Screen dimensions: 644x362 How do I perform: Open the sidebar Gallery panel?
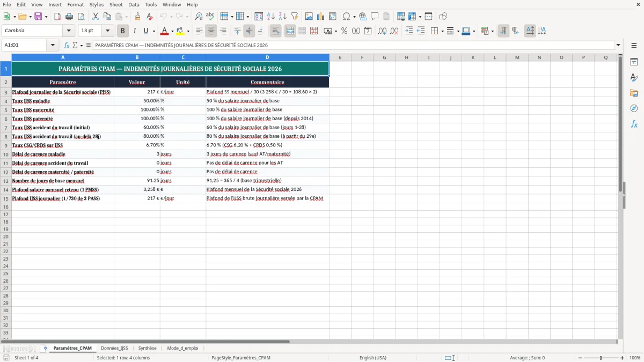coord(634,93)
